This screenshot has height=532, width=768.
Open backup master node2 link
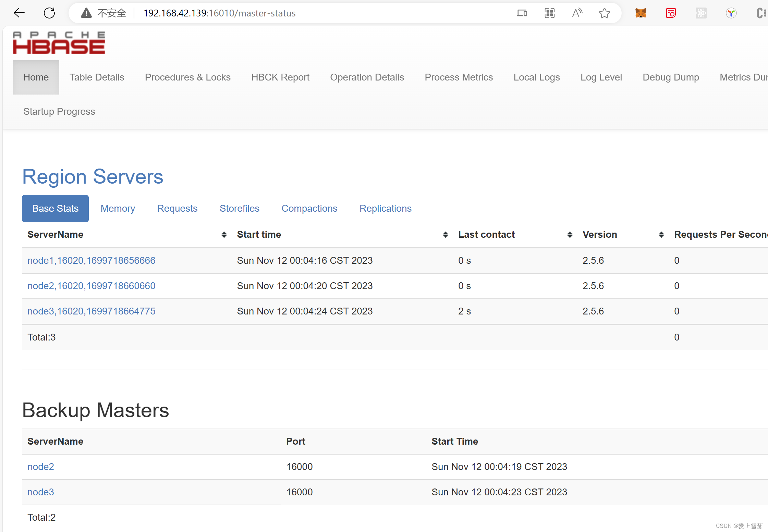(x=40, y=467)
